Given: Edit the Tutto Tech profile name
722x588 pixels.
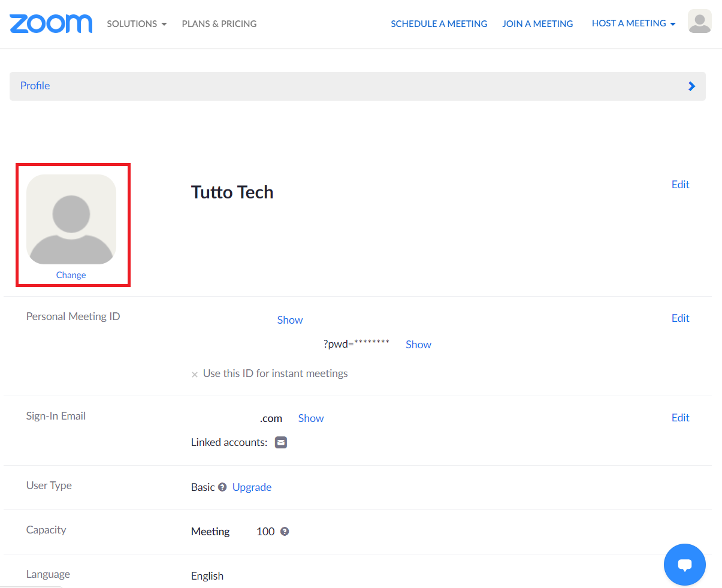Looking at the screenshot, I should (680, 185).
